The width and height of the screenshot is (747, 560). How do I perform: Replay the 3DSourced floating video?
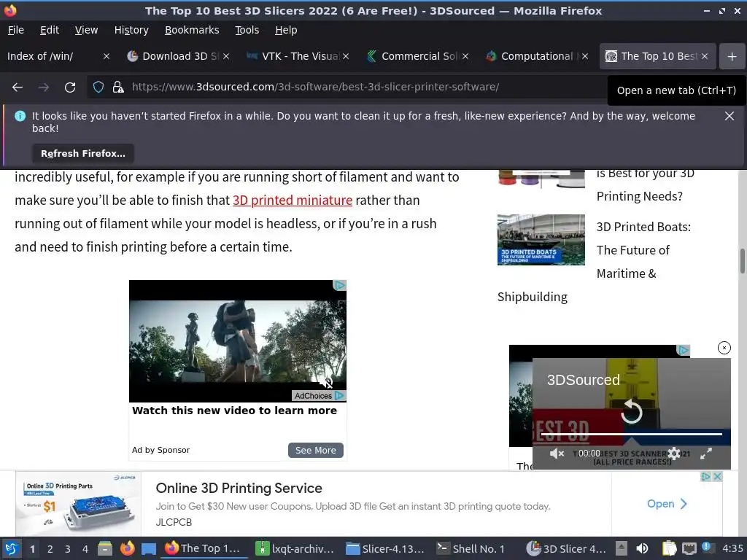pos(631,411)
